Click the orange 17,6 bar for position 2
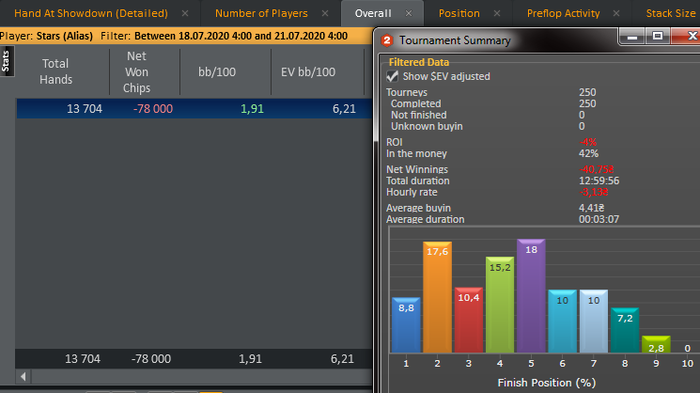Image resolution: width=700 pixels, height=393 pixels. 438,297
